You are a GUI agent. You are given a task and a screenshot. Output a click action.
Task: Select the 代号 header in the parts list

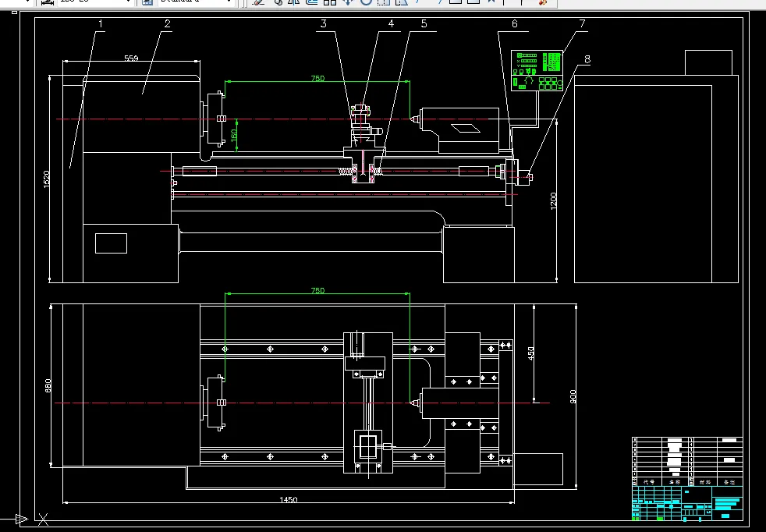649,481
